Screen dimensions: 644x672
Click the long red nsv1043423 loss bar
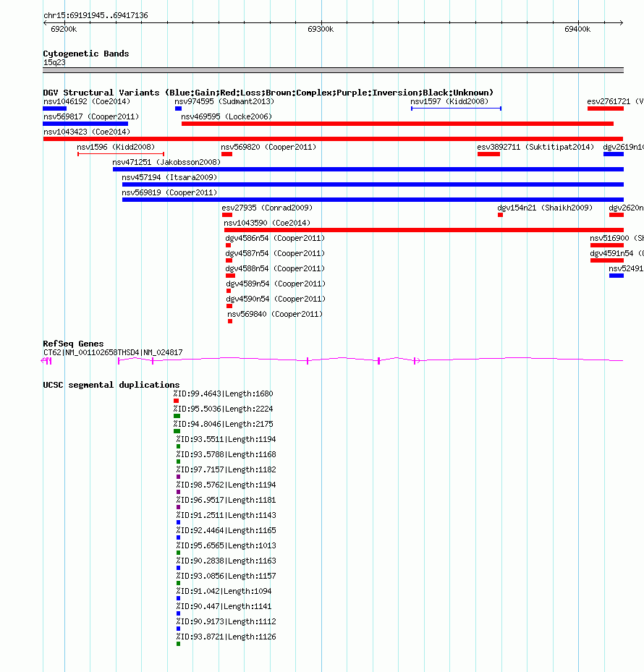333,139
